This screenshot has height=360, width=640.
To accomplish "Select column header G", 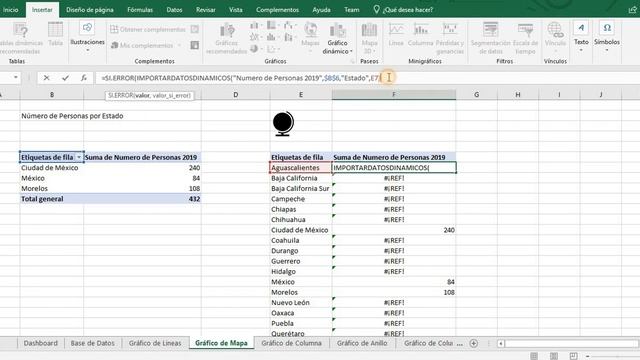I will pyautogui.click(x=476, y=95).
